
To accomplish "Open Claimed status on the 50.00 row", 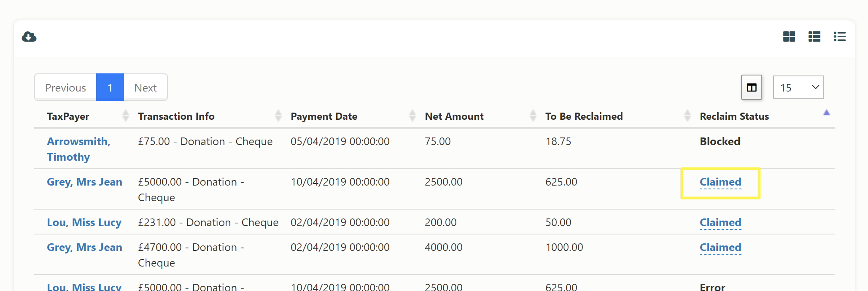I will (720, 223).
